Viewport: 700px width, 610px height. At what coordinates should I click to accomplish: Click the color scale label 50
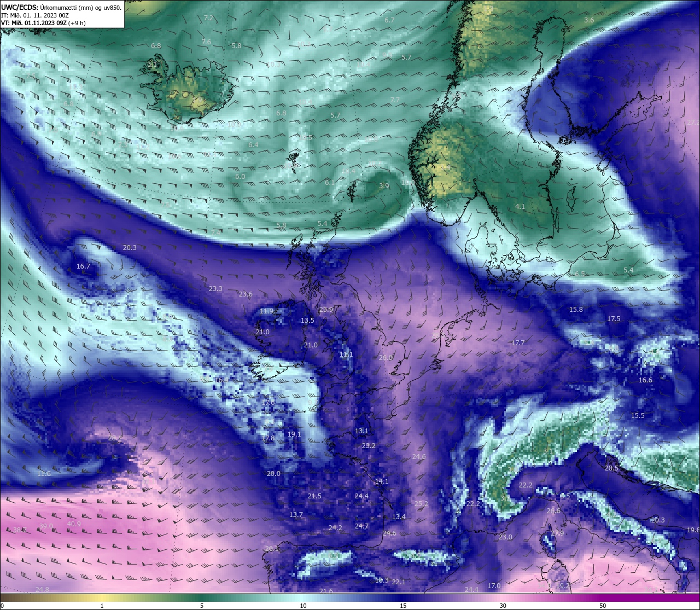coord(603,606)
